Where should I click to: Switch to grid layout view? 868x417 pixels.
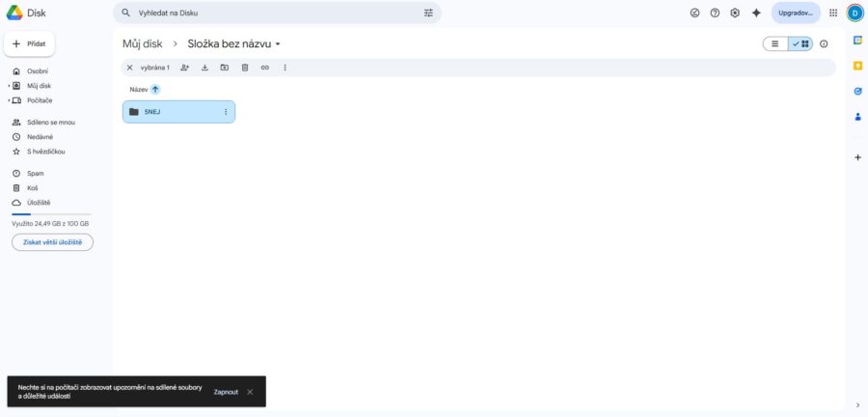[800, 43]
